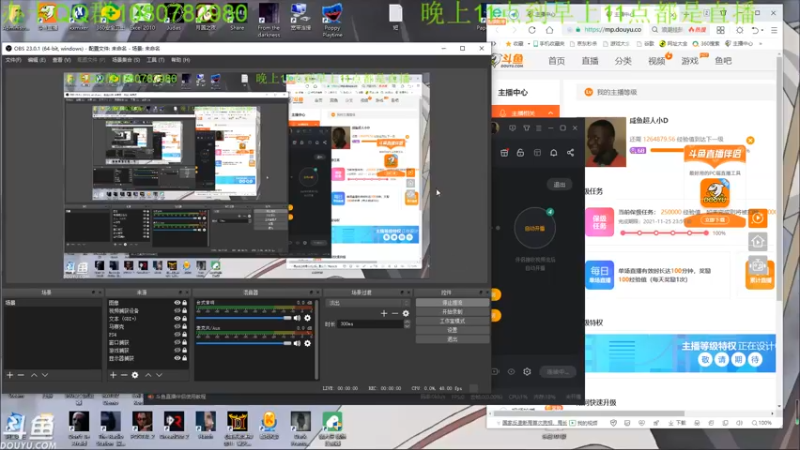Add a new scene with the plus icon in Scenes panel

[10, 375]
